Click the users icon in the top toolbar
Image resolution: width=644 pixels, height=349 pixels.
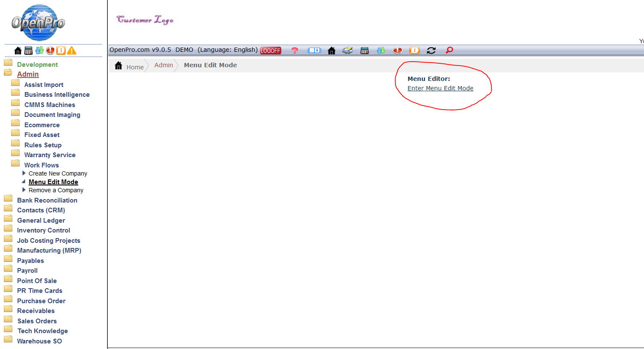click(381, 51)
